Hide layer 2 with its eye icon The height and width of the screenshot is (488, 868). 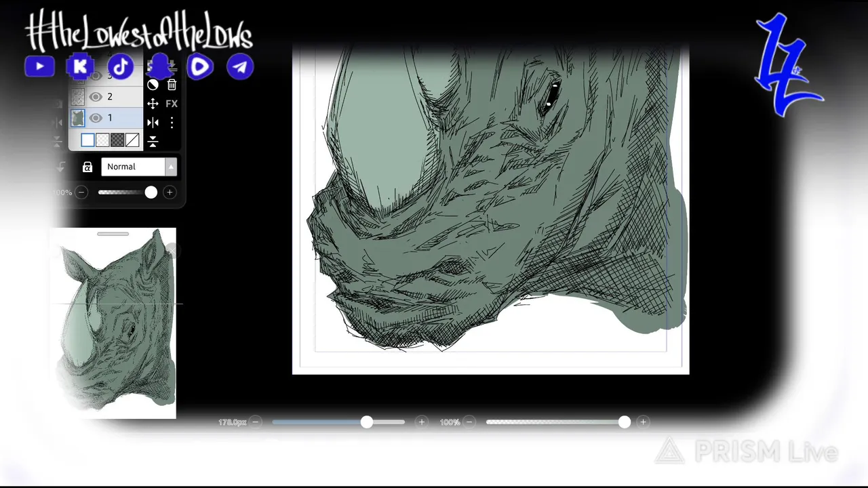pyautogui.click(x=96, y=97)
